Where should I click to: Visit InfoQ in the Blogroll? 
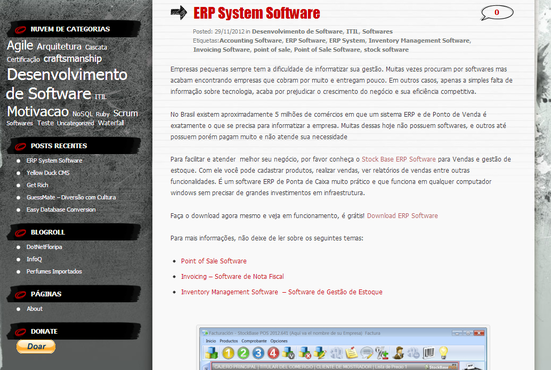[34, 259]
